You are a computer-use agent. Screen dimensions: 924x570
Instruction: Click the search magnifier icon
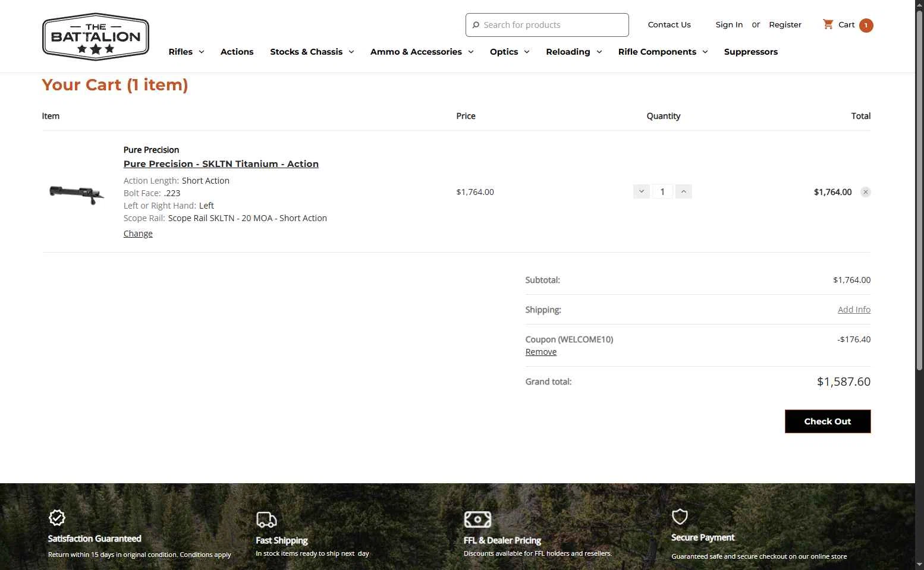[x=476, y=25]
